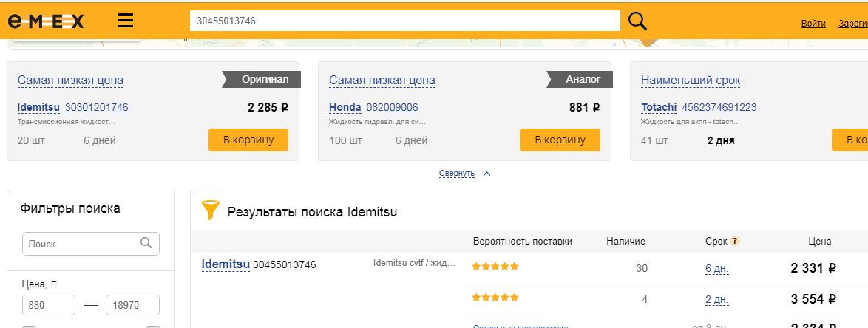Image resolution: width=868 pixels, height=328 pixels.
Task: Click the five-star rating in second row
Action: (495, 298)
